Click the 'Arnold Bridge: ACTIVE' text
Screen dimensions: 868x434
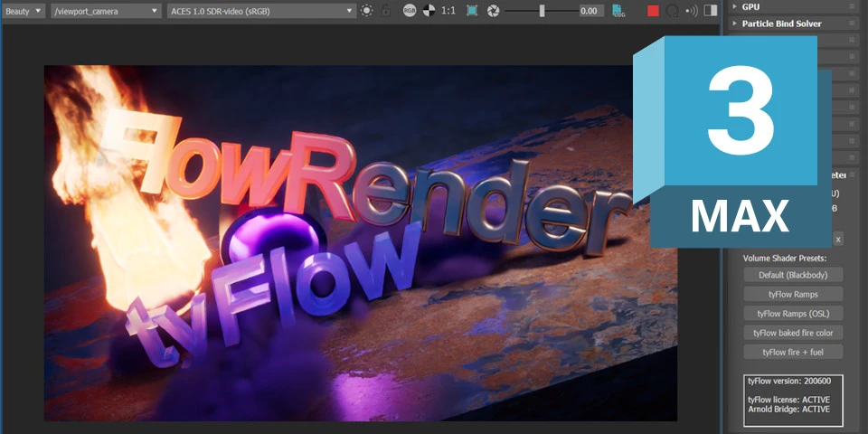coord(788,409)
